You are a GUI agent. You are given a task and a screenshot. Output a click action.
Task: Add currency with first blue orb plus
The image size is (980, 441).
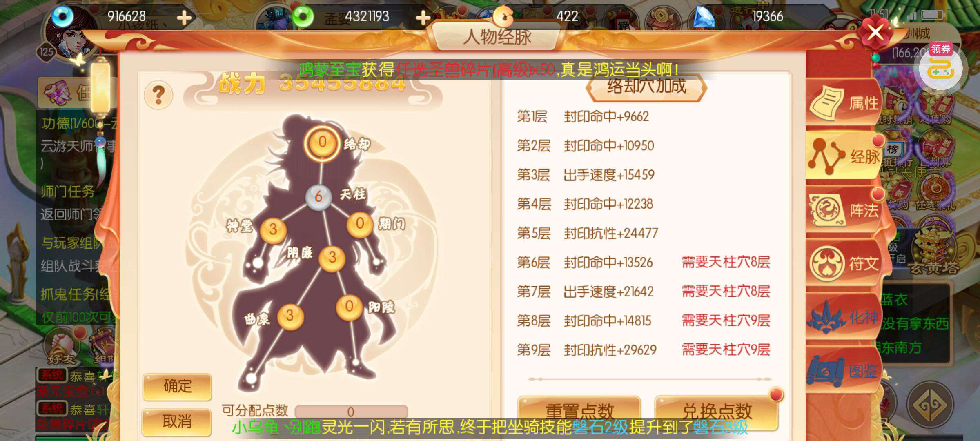coord(184,17)
